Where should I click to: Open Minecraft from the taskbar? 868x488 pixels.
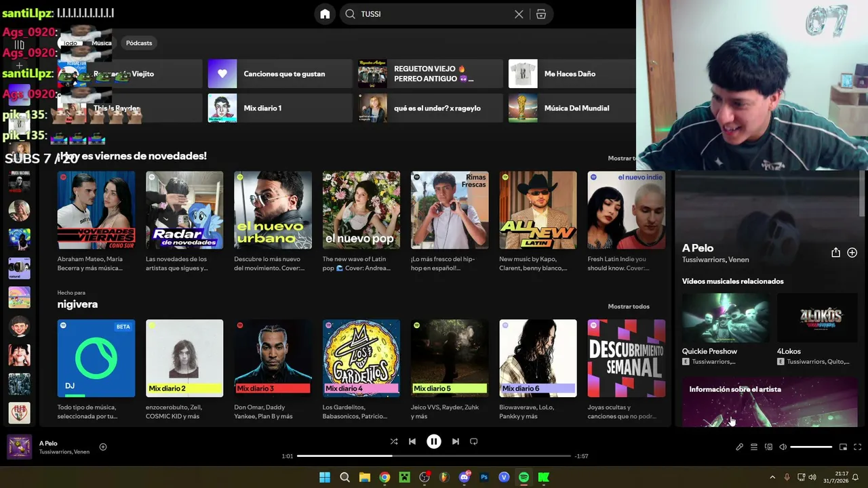pos(404,477)
